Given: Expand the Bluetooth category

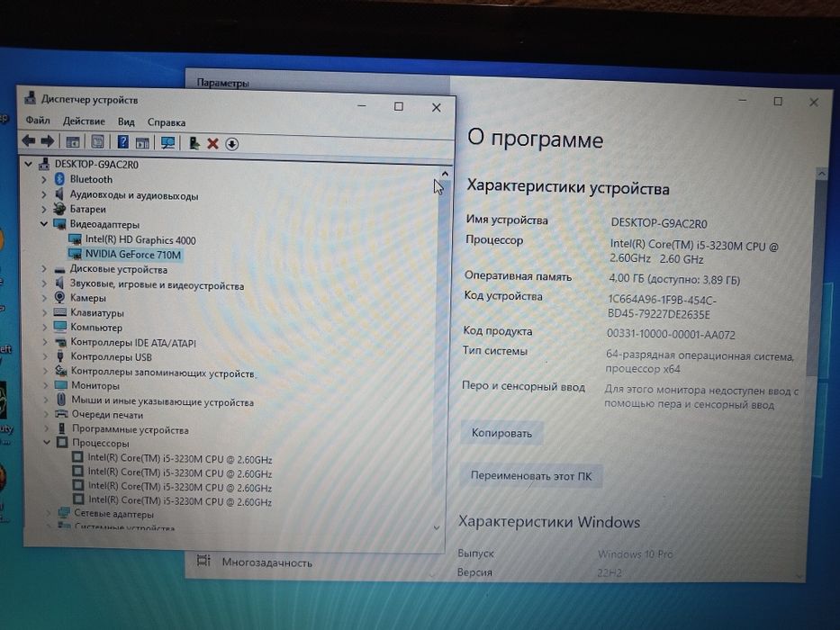Looking at the screenshot, I should [x=44, y=179].
